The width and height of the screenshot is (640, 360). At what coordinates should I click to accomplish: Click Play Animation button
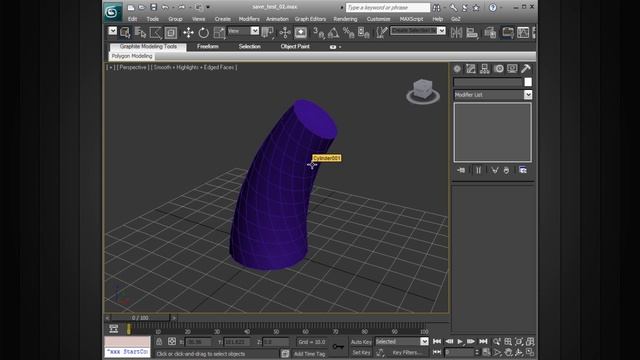(x=460, y=342)
